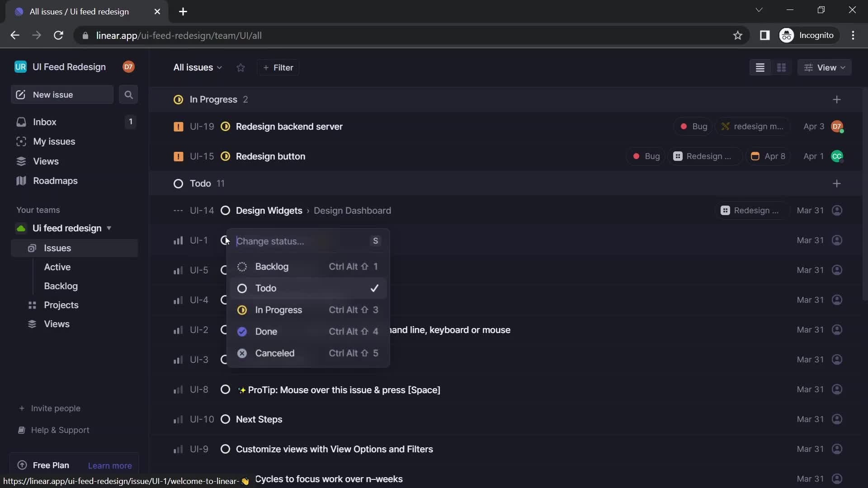Select Done status from dropdown
Screen dimensions: 868x488
click(x=266, y=331)
